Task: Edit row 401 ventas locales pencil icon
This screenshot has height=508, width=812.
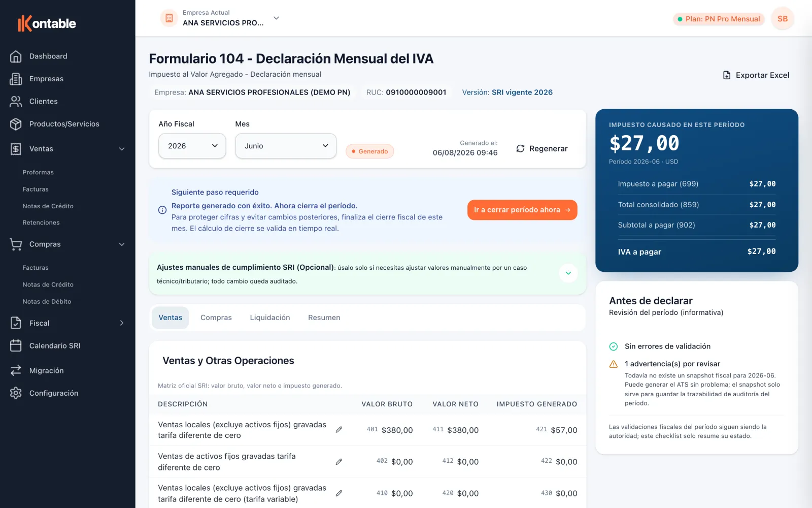Action: (x=339, y=430)
